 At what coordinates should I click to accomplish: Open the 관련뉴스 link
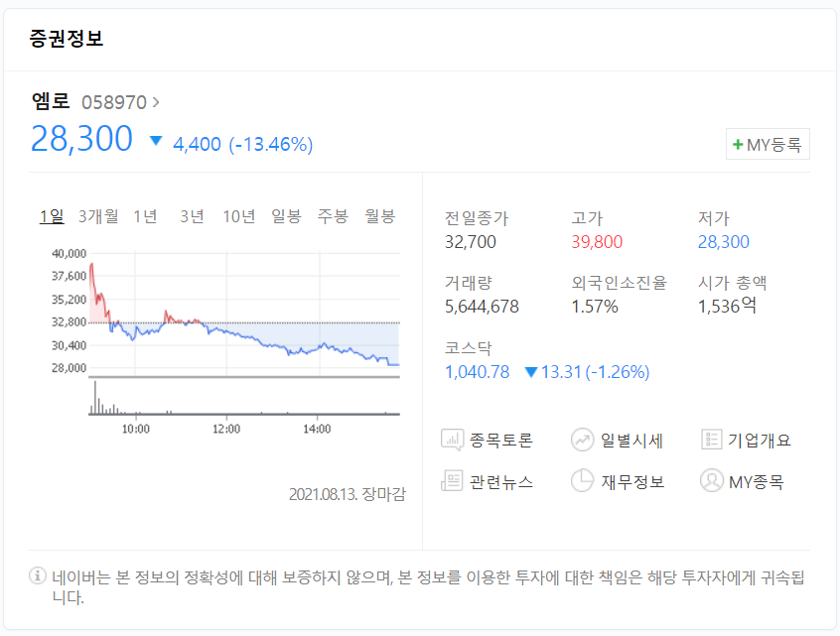point(501,481)
